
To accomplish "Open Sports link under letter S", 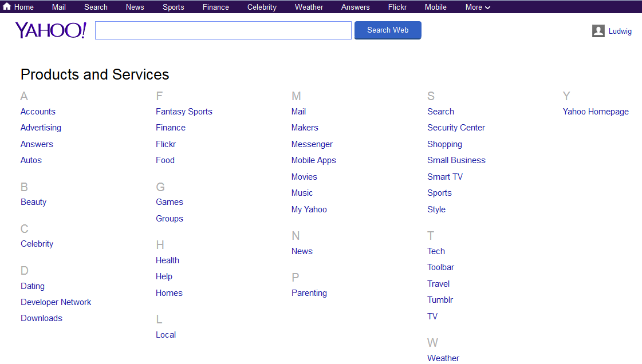I will coord(440,193).
